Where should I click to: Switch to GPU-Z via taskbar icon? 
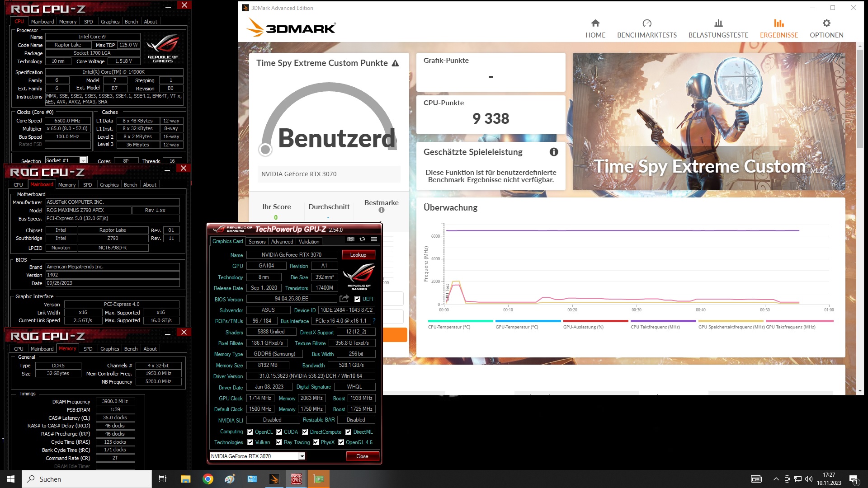coord(319,479)
